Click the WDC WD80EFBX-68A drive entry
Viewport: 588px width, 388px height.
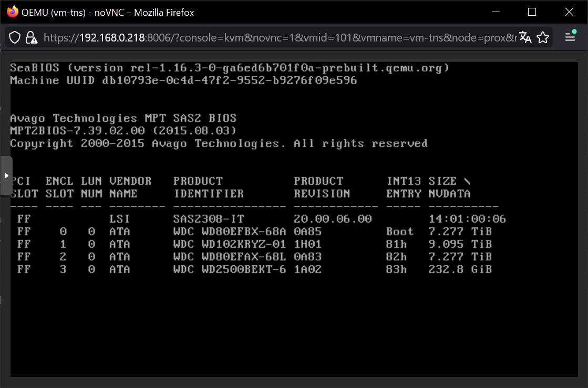pyautogui.click(x=230, y=232)
